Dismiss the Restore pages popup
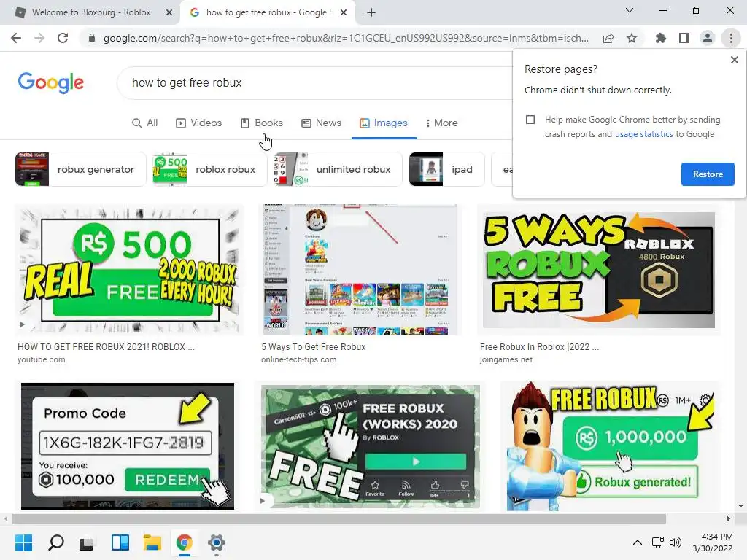Viewport: 747px width, 560px height. pyautogui.click(x=734, y=60)
